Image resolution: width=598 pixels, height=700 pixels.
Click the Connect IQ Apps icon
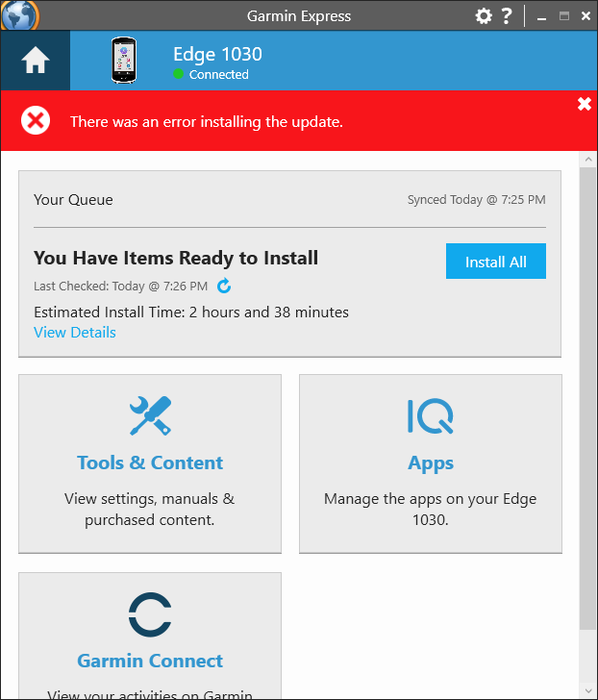(x=430, y=416)
